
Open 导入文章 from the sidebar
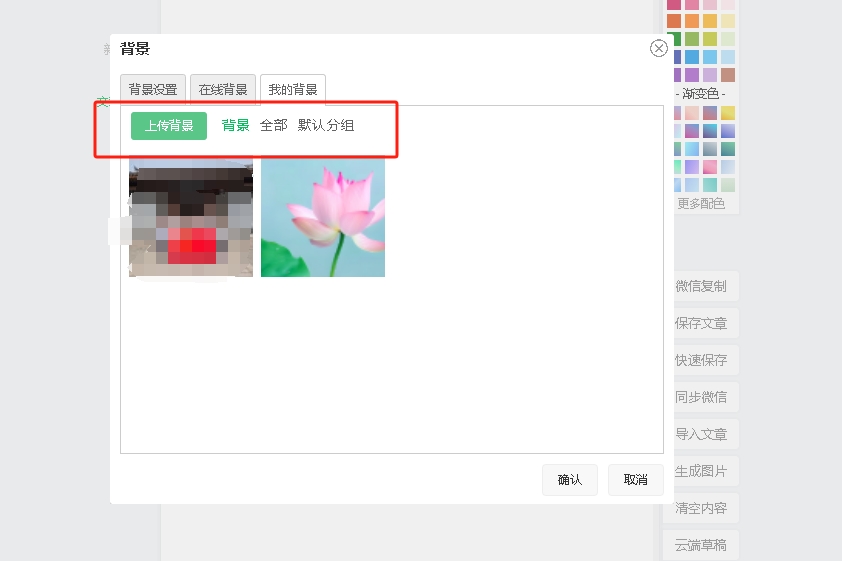[701, 434]
